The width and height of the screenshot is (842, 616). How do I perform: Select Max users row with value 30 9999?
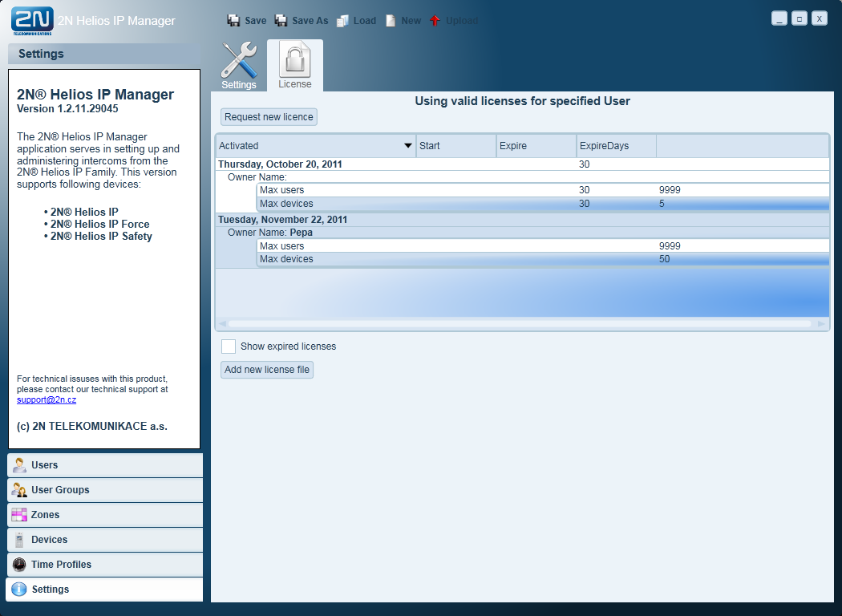coord(543,190)
